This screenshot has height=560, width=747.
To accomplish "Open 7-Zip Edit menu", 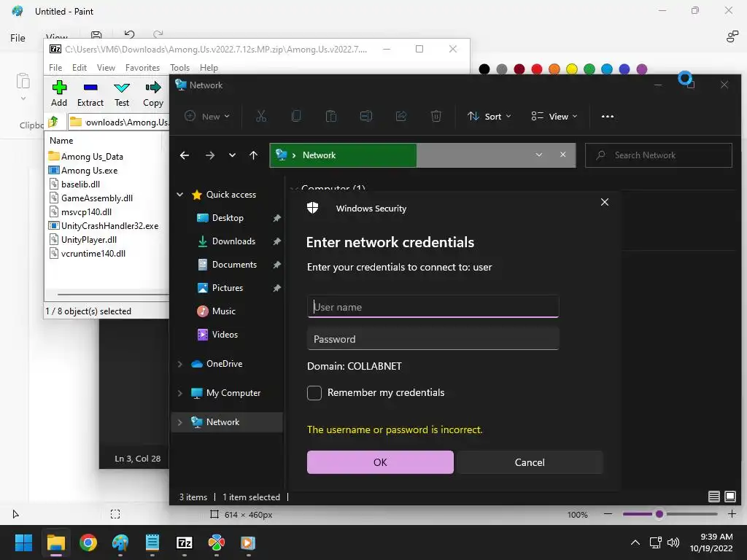I will 79,68.
